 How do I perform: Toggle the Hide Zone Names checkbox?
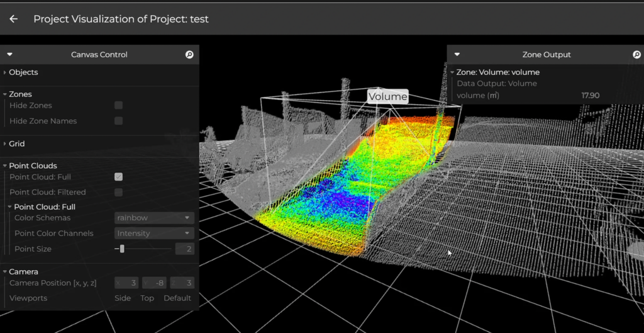click(x=118, y=121)
